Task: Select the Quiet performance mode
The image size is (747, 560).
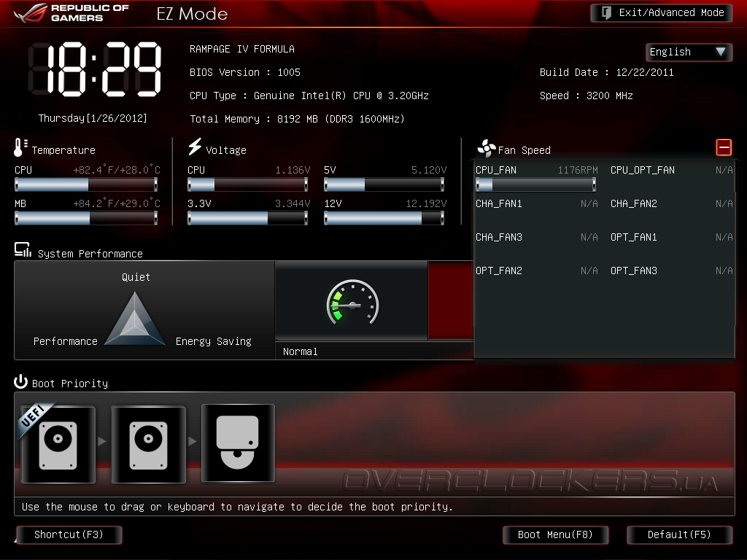Action: [x=136, y=277]
